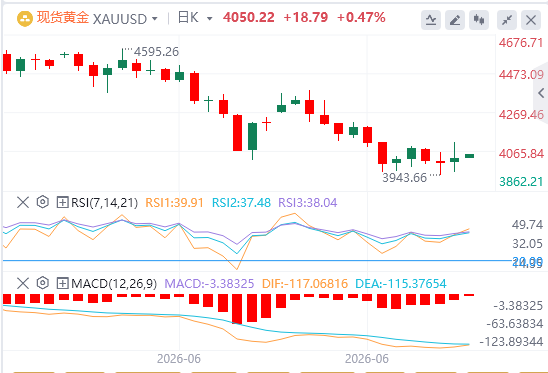Open the XAUUSD symbol dropdown arrow
Viewport: 548px width, 373px height.
154,19
